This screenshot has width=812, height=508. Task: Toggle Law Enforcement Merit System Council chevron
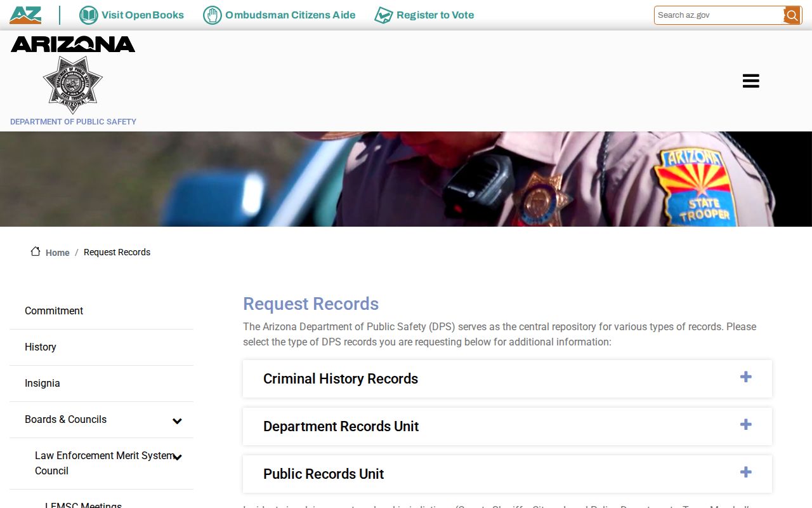[x=178, y=457]
